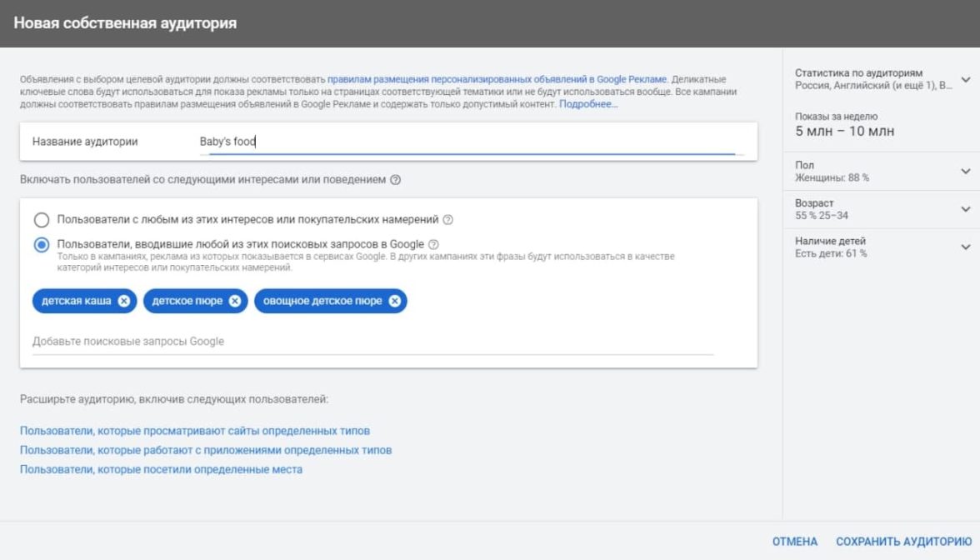This screenshot has height=560, width=980.
Task: Open personalized ads placement policy link
Action: (x=497, y=79)
